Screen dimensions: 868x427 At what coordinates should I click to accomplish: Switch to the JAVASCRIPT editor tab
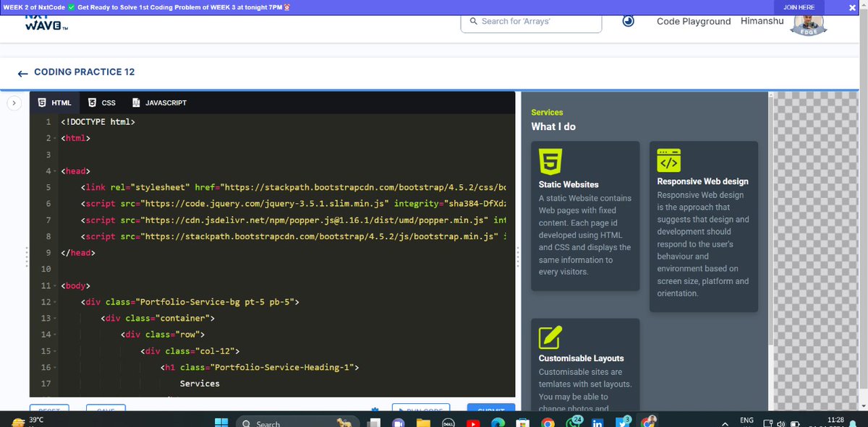tap(158, 102)
